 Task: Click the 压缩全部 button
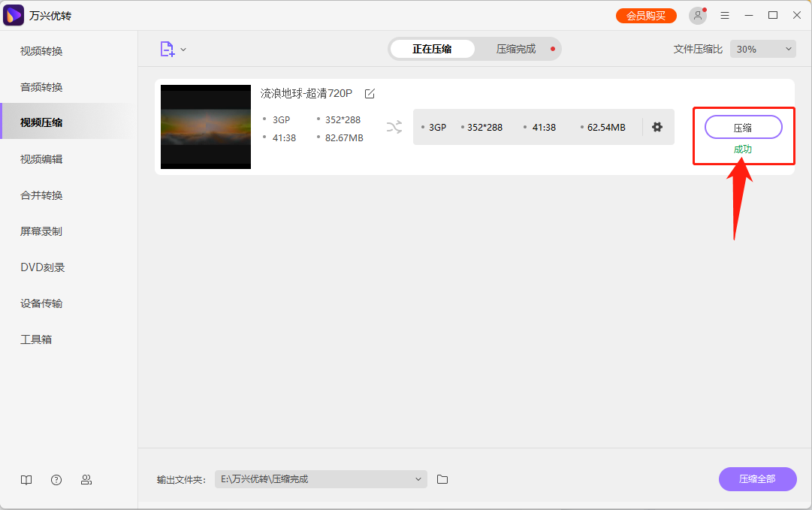(x=757, y=479)
